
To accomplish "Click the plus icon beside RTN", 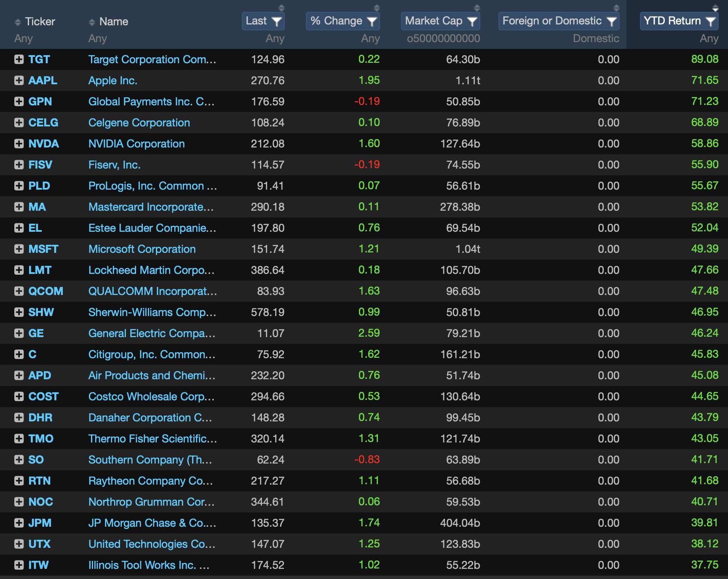I will point(19,481).
